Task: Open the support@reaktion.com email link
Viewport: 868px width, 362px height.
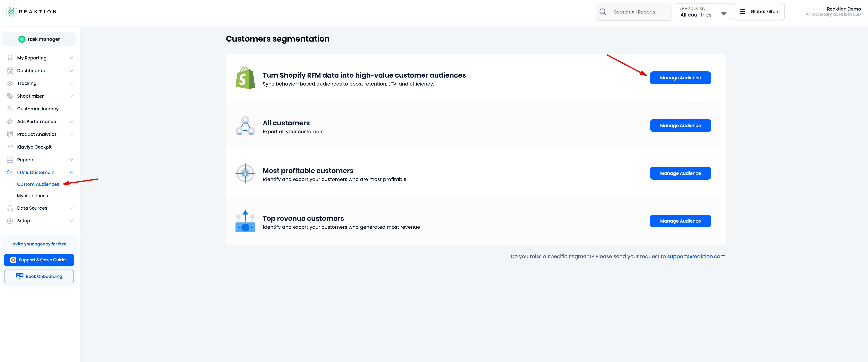Action: click(x=696, y=257)
